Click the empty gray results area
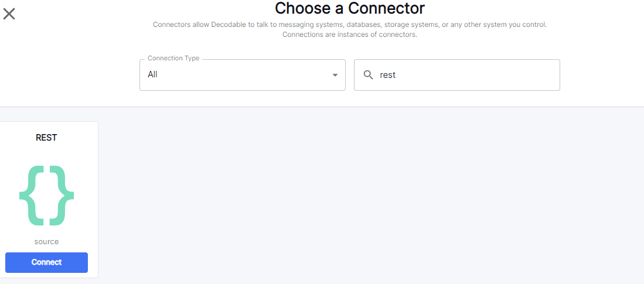 (369, 193)
